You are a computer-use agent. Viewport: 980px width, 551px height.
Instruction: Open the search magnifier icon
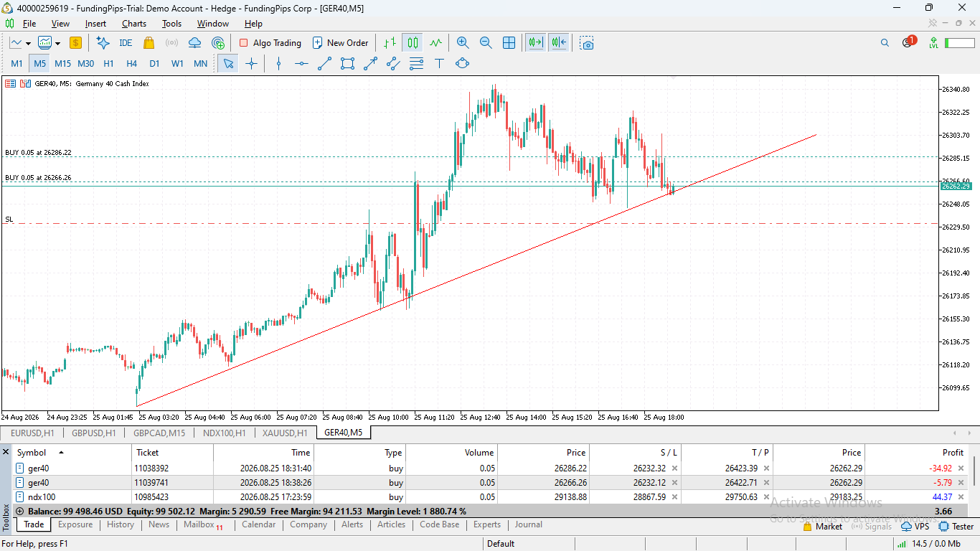(885, 43)
